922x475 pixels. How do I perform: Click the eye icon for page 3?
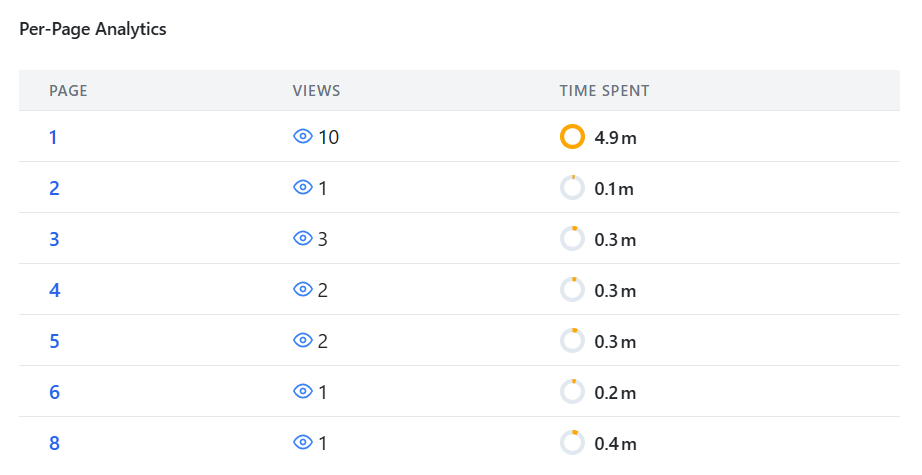(303, 239)
